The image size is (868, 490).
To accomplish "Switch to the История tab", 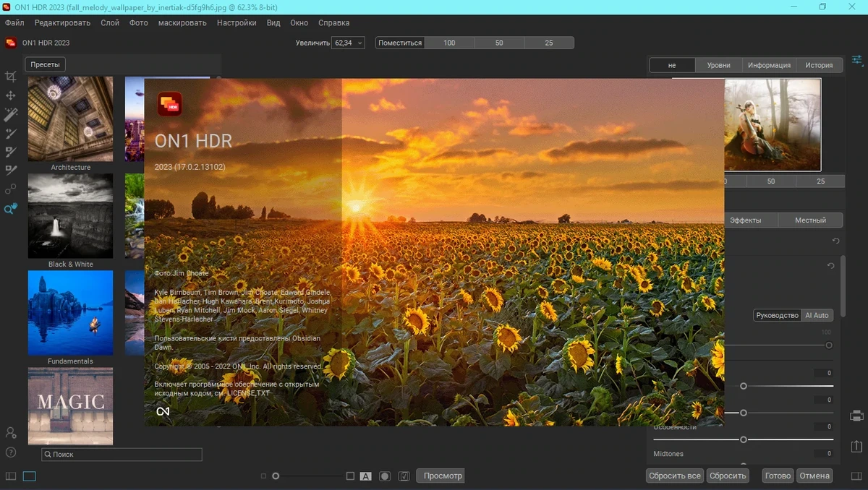I will click(x=819, y=65).
